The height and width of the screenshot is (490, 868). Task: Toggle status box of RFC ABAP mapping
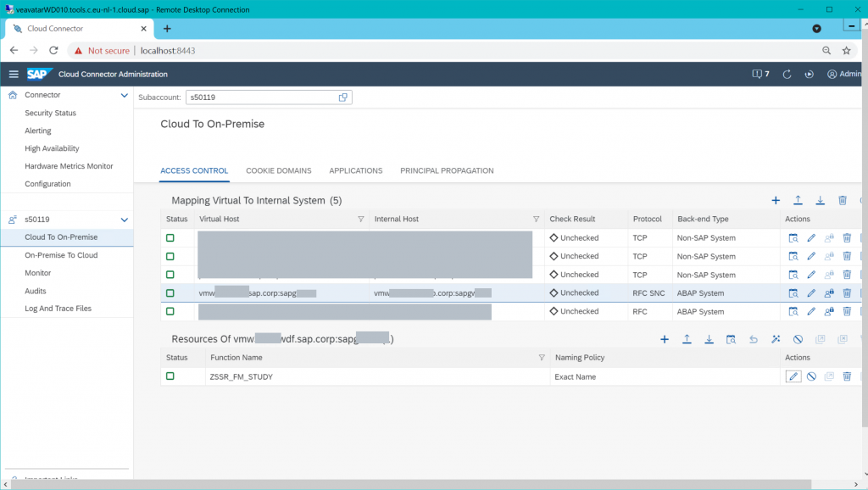[170, 311]
